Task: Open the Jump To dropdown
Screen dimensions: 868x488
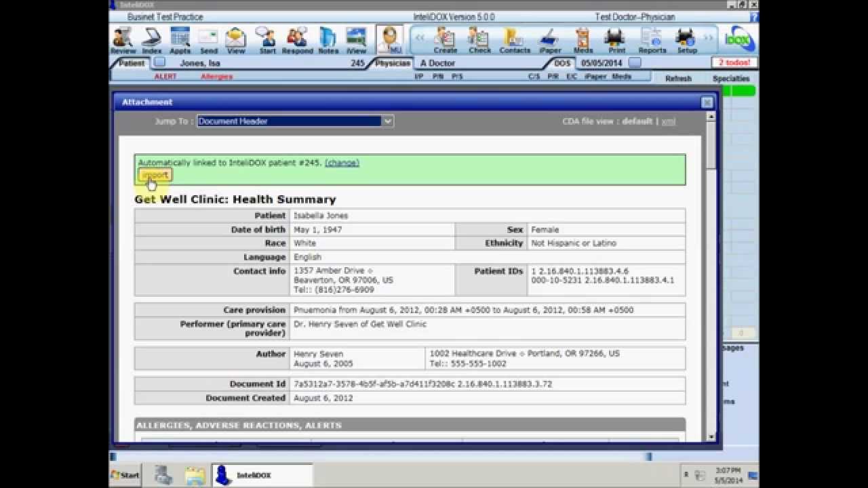Action: click(295, 121)
